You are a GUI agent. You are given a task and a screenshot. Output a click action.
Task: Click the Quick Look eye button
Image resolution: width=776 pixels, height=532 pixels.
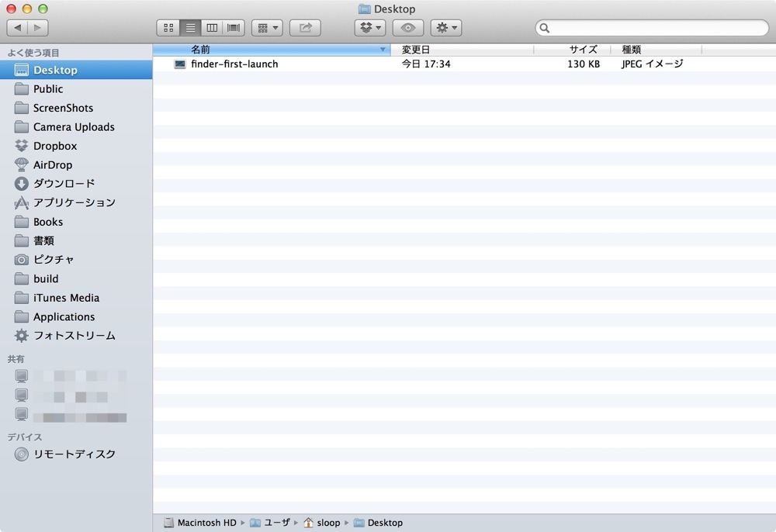click(x=408, y=28)
